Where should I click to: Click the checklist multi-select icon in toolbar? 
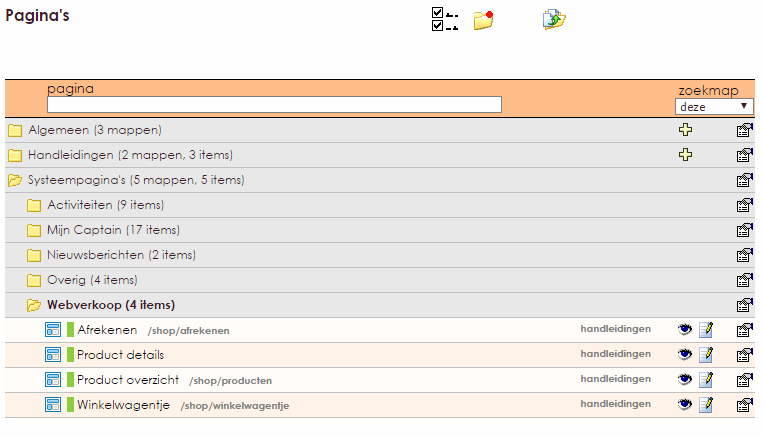[x=445, y=19]
